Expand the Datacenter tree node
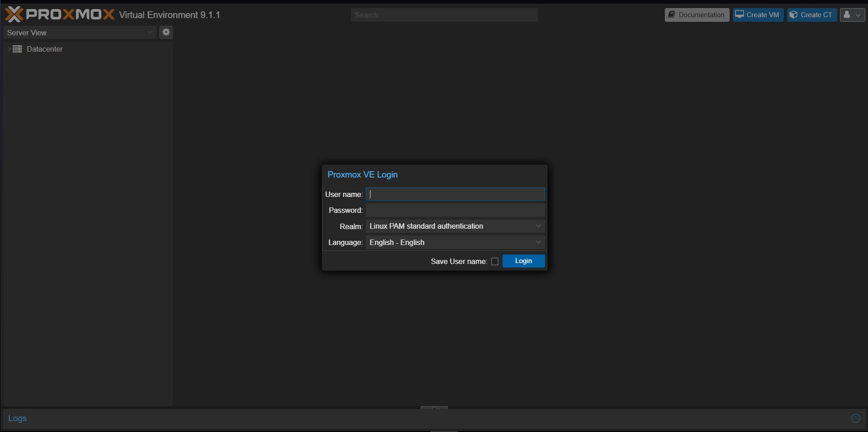The width and height of the screenshot is (868, 432). (x=9, y=49)
